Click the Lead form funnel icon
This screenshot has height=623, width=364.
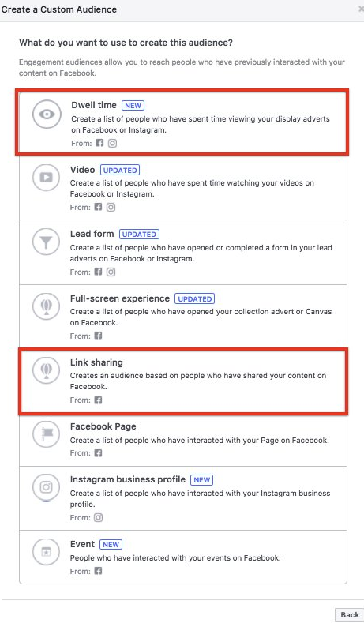[x=46, y=242]
